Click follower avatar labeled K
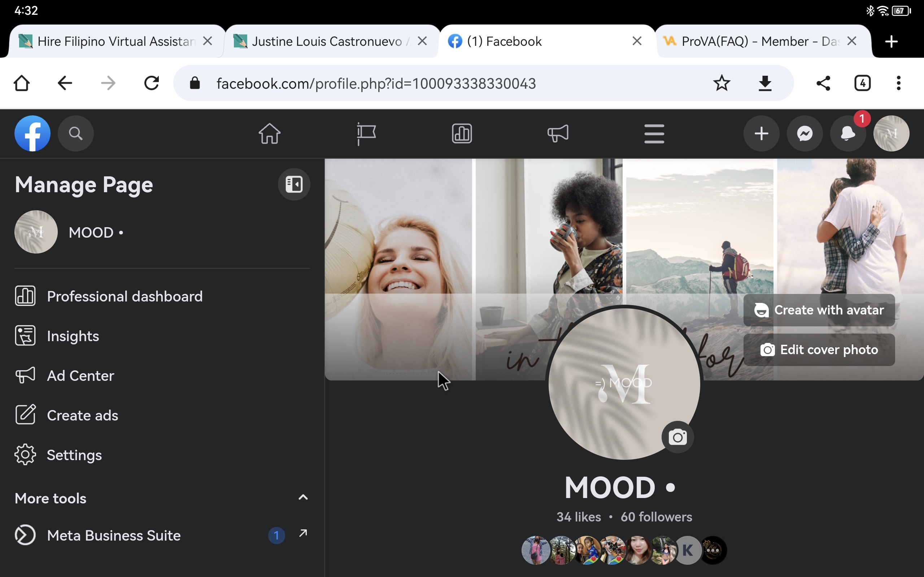 pyautogui.click(x=687, y=550)
